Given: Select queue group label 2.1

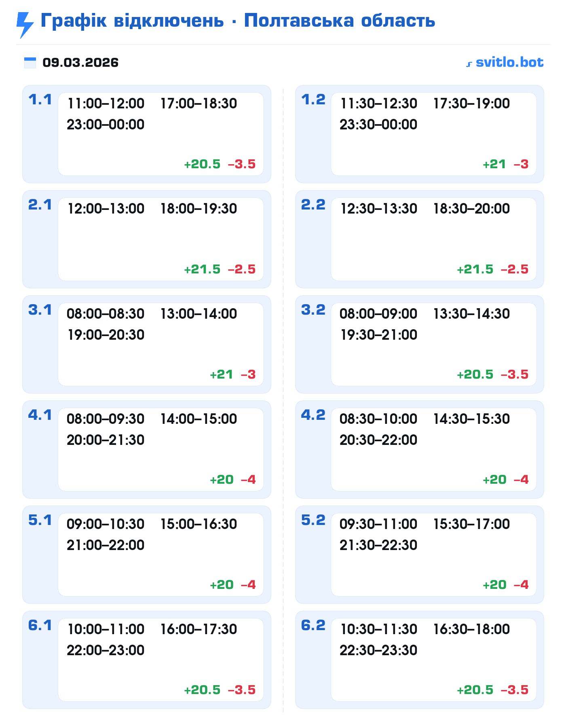Looking at the screenshot, I should (40, 205).
